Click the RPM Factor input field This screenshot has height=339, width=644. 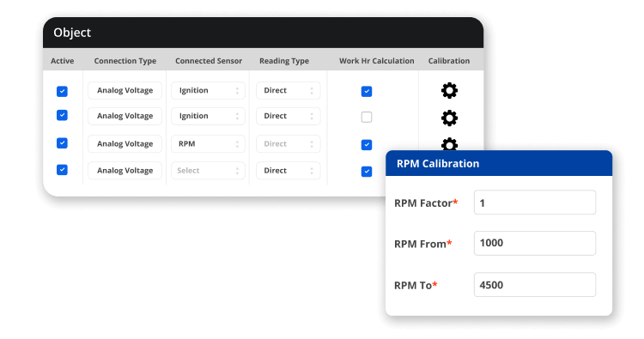pos(535,203)
